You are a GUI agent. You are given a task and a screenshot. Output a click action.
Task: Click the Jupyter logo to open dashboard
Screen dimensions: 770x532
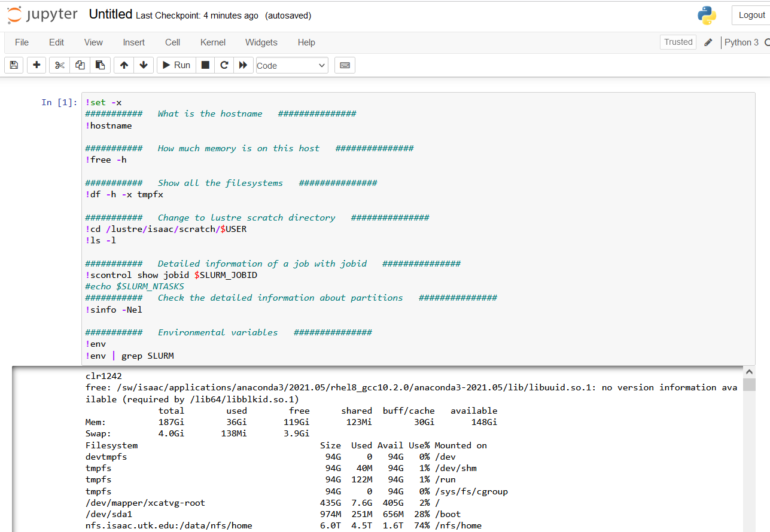42,15
